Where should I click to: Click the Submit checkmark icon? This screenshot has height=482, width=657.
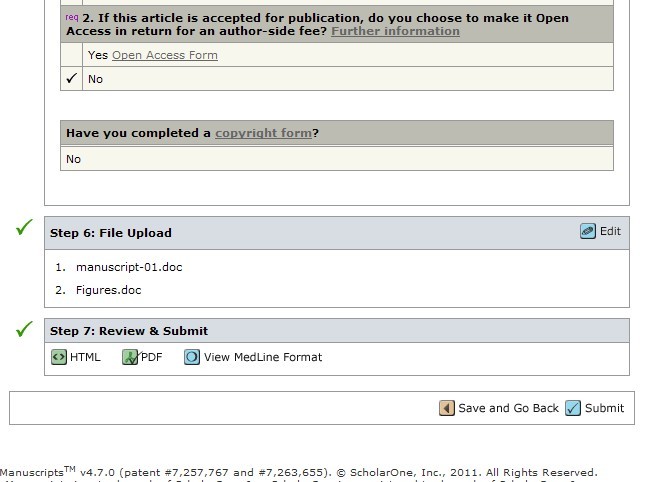click(573, 408)
